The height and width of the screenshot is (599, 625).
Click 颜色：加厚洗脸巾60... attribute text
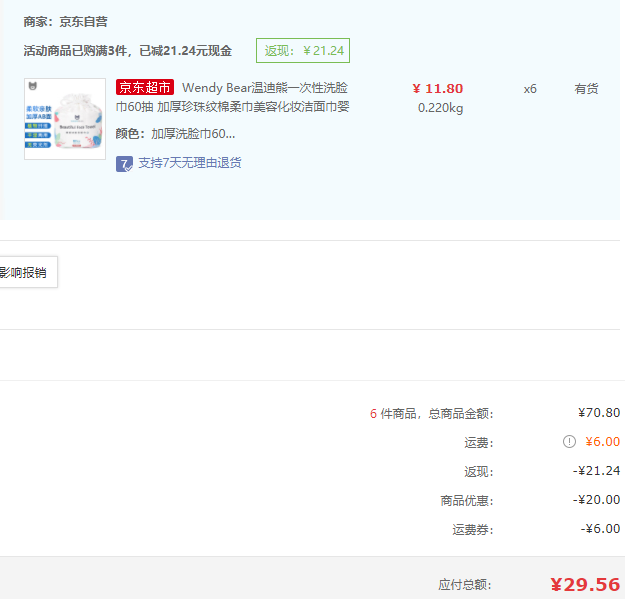175,134
